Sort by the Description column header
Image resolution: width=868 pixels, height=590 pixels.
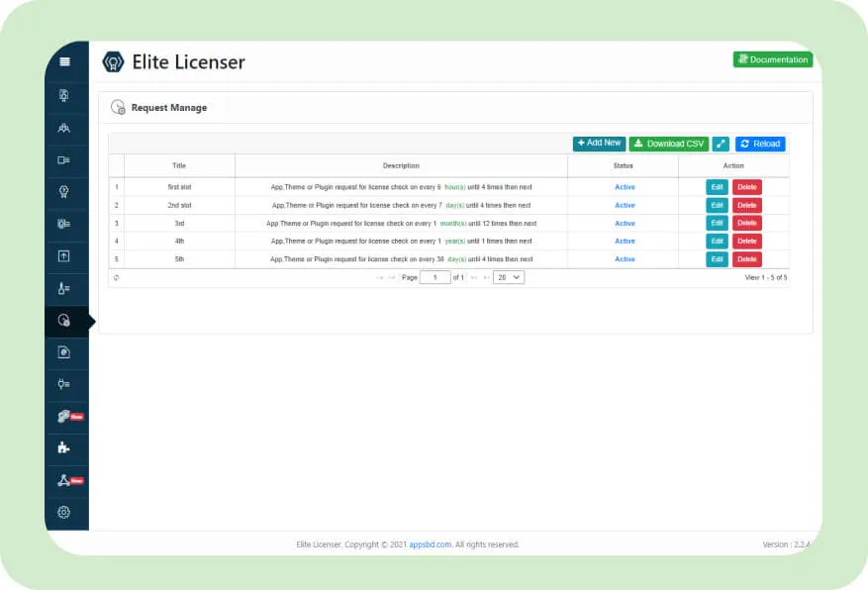tap(402, 165)
